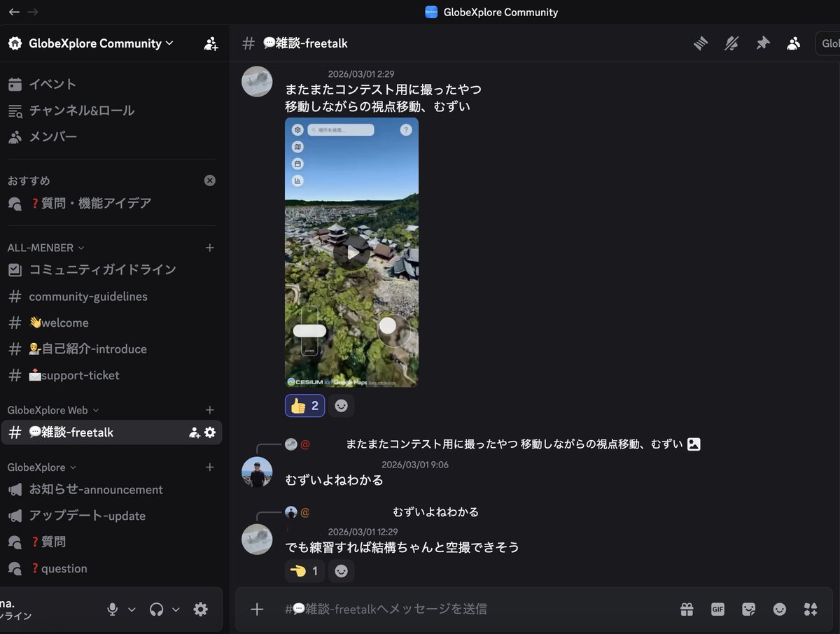Add a channel to GlobeXplore Web category
This screenshot has height=634, width=840.
pos(209,410)
